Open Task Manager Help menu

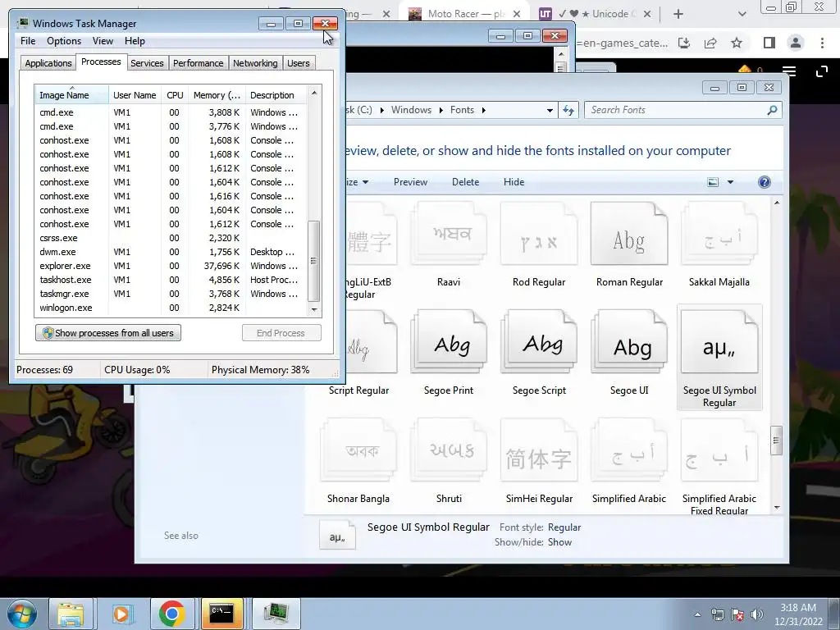(x=135, y=41)
